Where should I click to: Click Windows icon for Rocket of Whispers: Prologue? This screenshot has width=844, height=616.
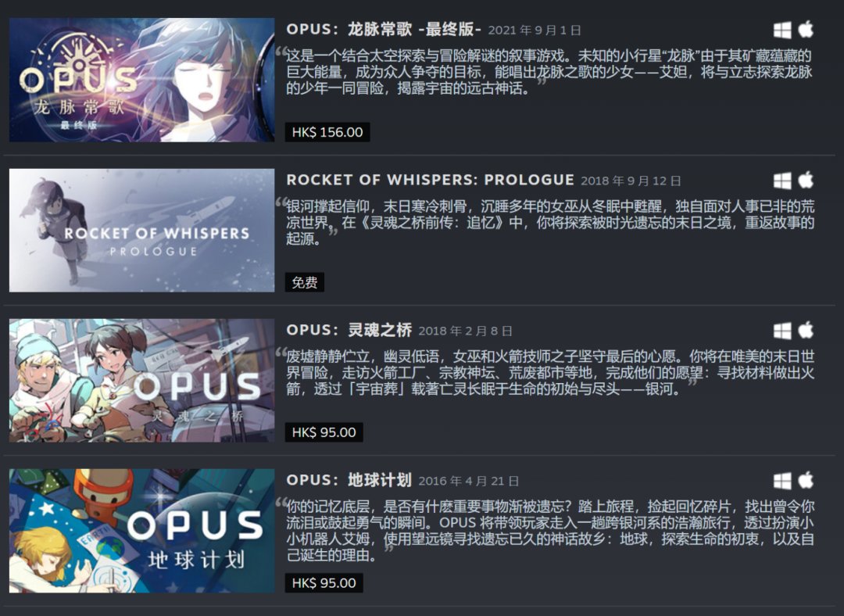pyautogui.click(x=782, y=181)
